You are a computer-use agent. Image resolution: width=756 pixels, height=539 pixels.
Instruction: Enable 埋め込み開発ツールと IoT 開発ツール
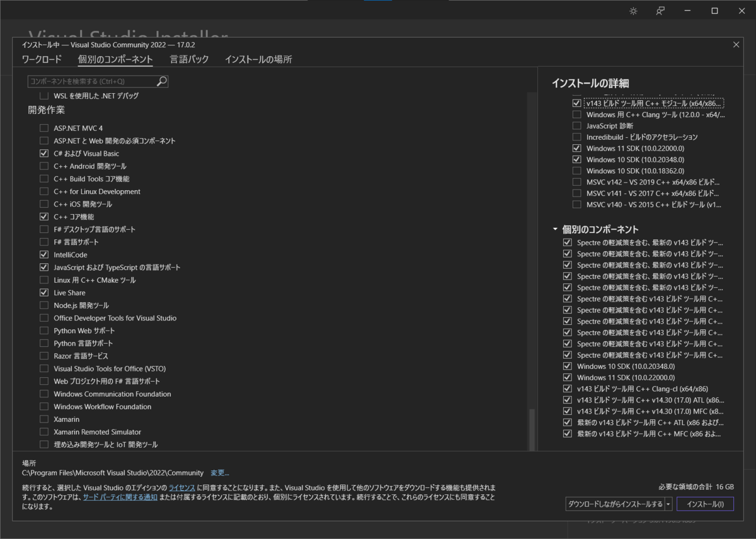click(x=44, y=445)
